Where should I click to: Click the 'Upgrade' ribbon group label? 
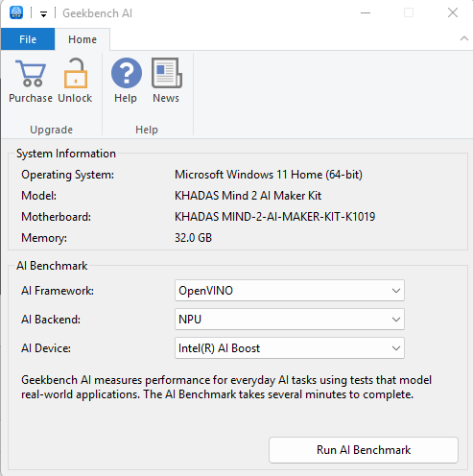[x=52, y=130]
